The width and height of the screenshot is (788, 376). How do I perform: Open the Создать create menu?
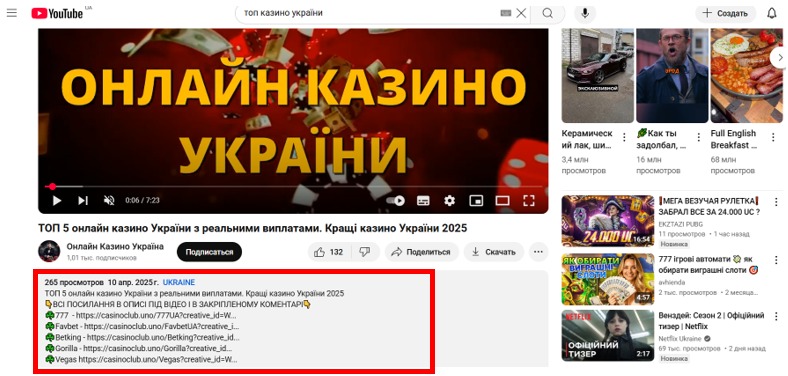(725, 14)
